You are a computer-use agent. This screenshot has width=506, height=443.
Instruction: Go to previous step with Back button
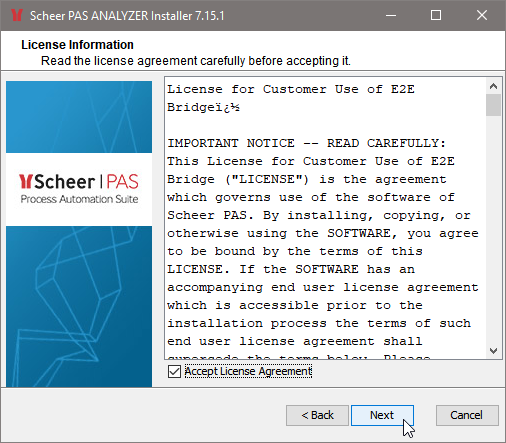(x=317, y=415)
